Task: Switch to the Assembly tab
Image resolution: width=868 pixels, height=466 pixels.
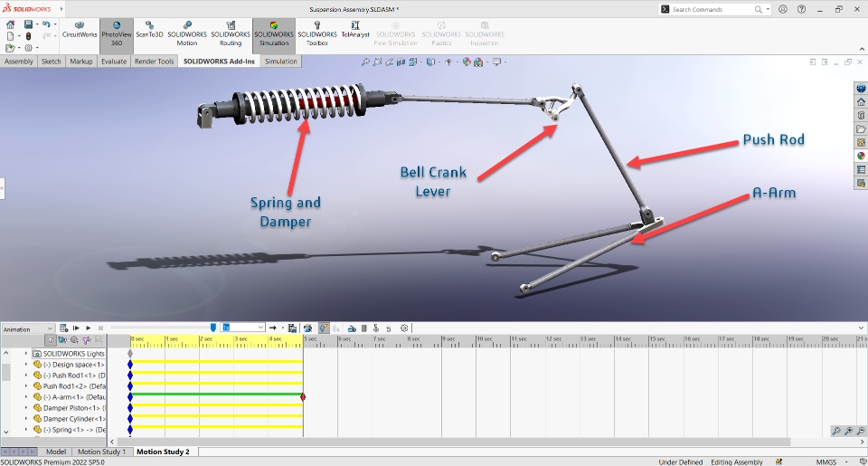Action: [19, 62]
